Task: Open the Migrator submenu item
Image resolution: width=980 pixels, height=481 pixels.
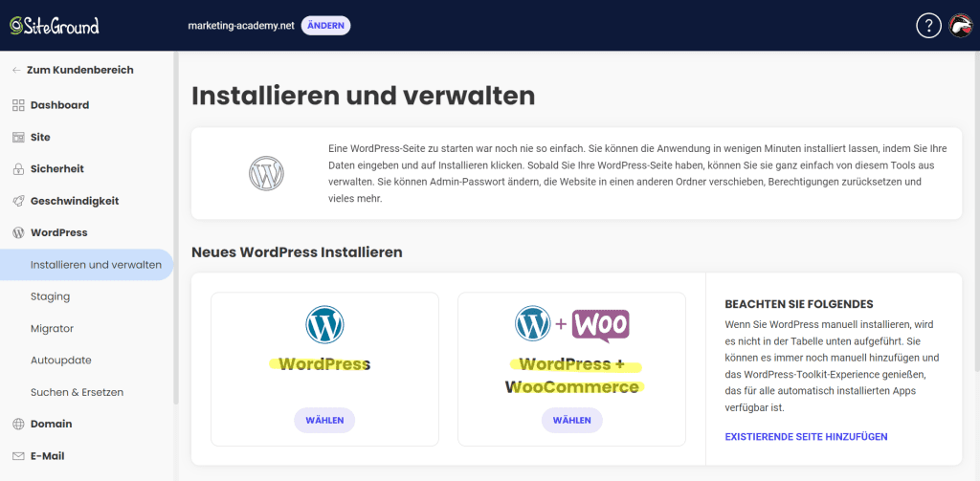Action: pyautogui.click(x=53, y=329)
